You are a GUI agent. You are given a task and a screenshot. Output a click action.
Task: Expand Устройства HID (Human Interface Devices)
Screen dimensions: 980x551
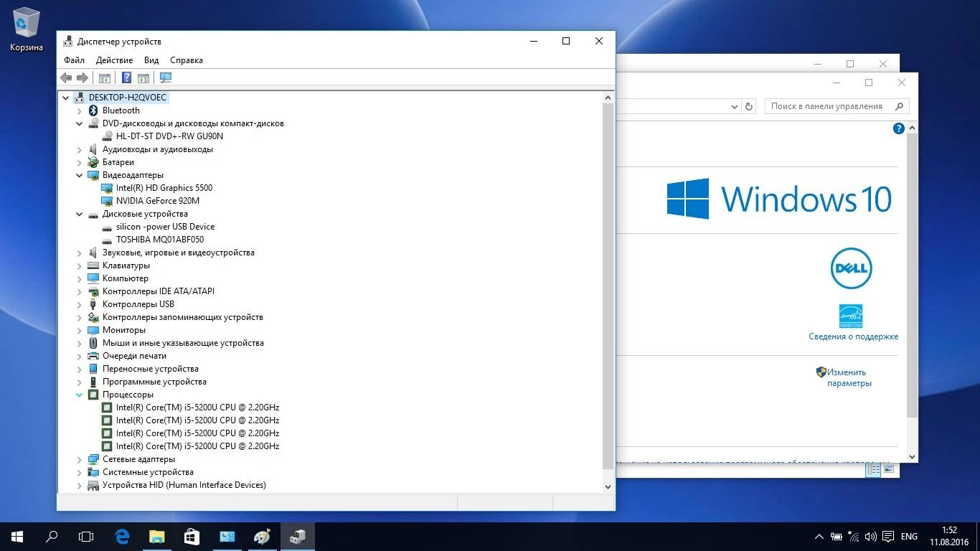click(x=80, y=485)
